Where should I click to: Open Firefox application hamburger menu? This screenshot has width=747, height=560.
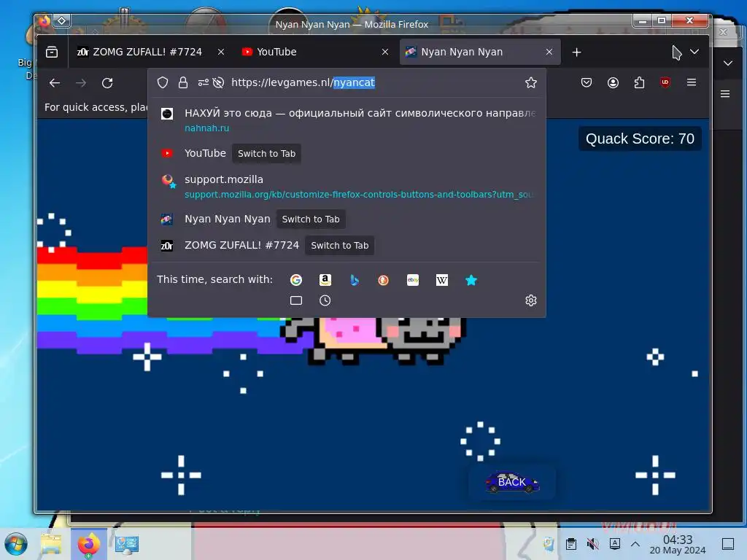pyautogui.click(x=692, y=82)
